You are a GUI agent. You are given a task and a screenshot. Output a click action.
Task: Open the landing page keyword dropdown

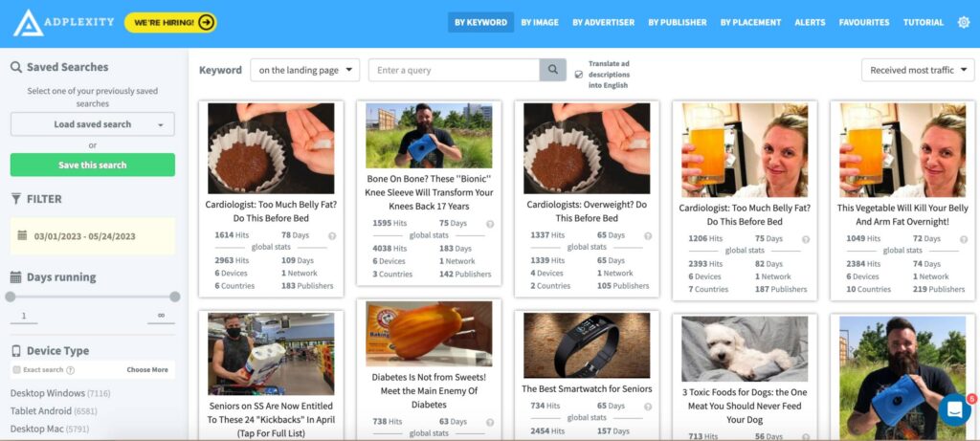[x=305, y=70]
